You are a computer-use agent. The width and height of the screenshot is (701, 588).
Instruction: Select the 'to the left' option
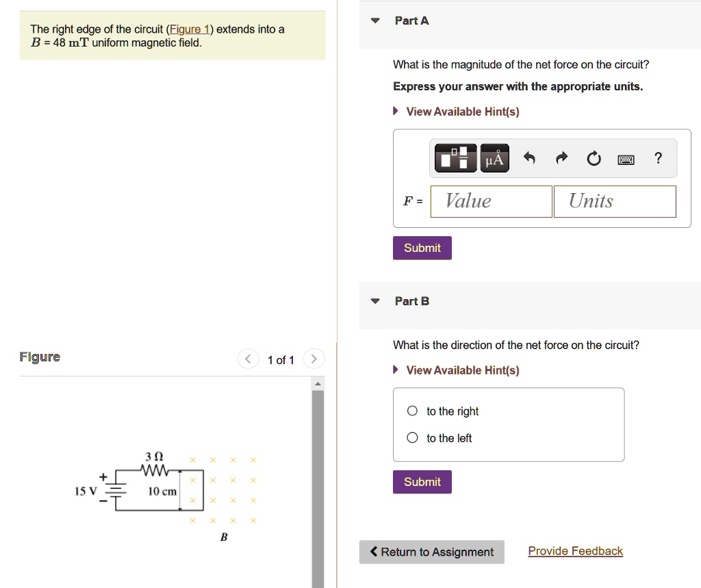coord(411,437)
